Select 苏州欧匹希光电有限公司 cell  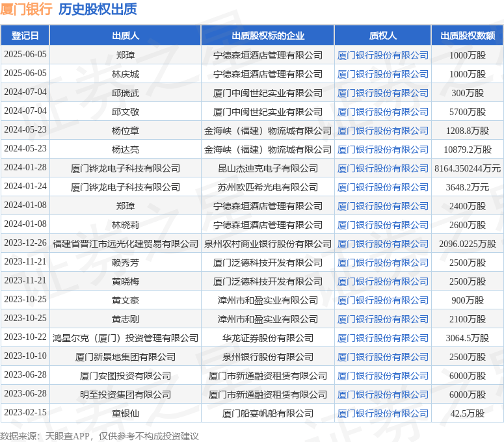[268, 187]
